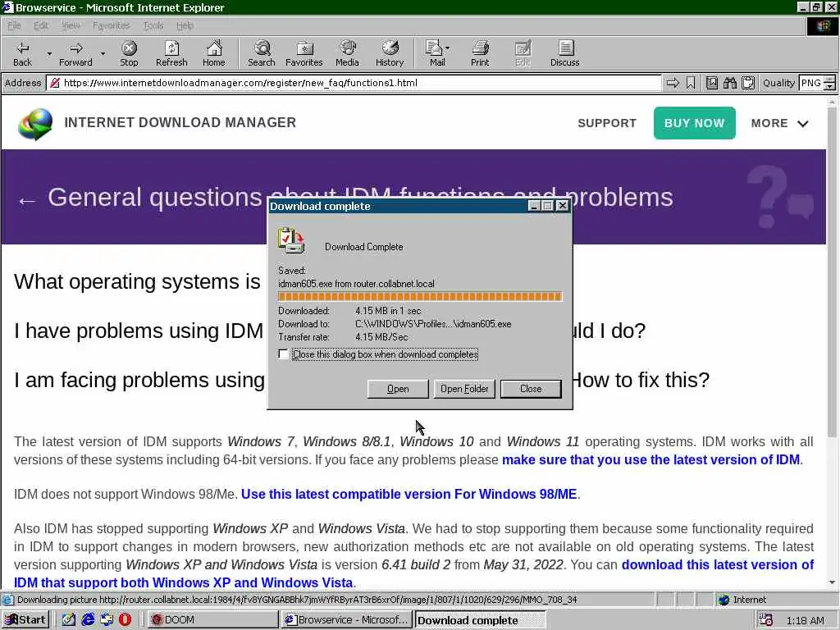The height and width of the screenshot is (630, 840).
Task: Click the Opera quick launch icon
Action: pyautogui.click(x=125, y=620)
